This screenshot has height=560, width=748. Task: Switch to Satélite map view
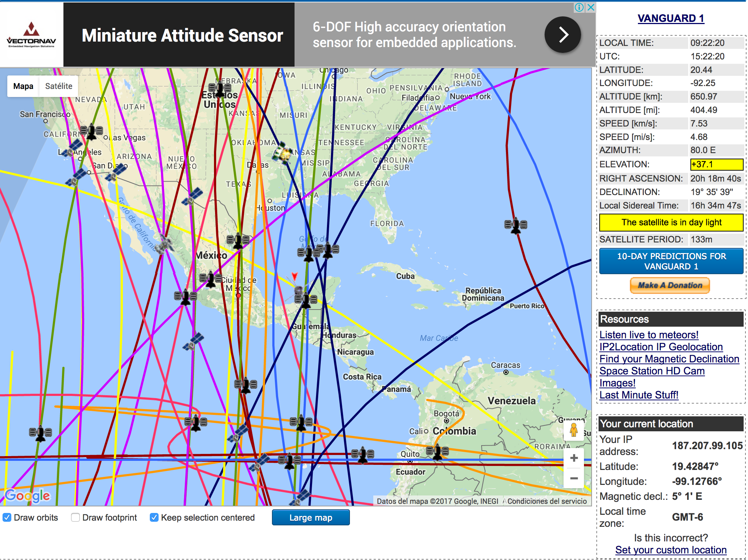click(x=59, y=86)
